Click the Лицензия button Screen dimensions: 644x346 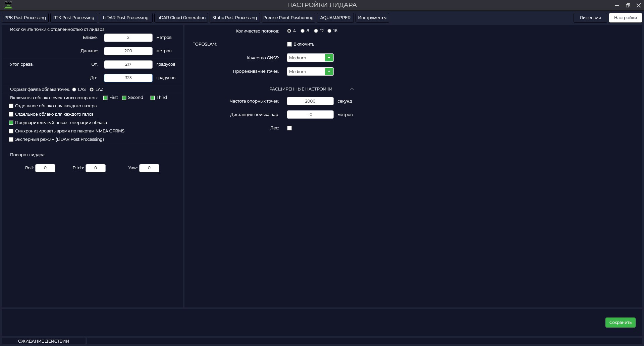pyautogui.click(x=590, y=18)
